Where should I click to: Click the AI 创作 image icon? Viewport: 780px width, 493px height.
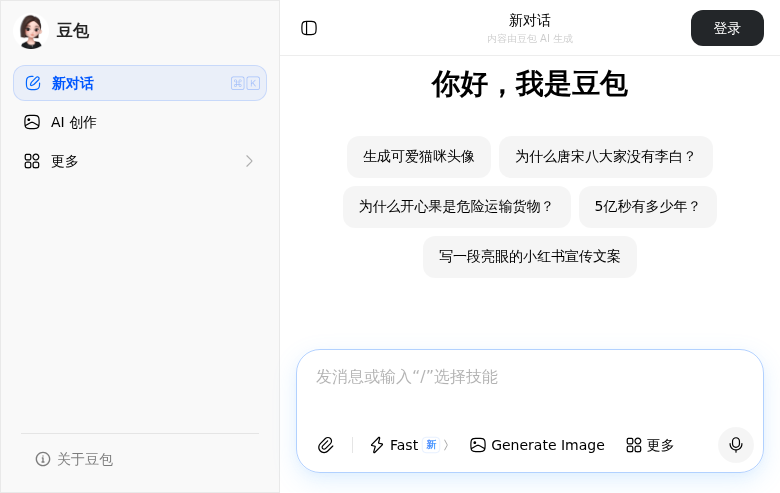click(32, 122)
